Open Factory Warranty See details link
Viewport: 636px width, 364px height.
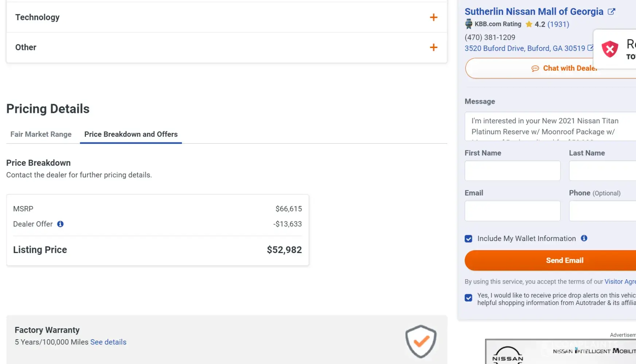coord(108,342)
